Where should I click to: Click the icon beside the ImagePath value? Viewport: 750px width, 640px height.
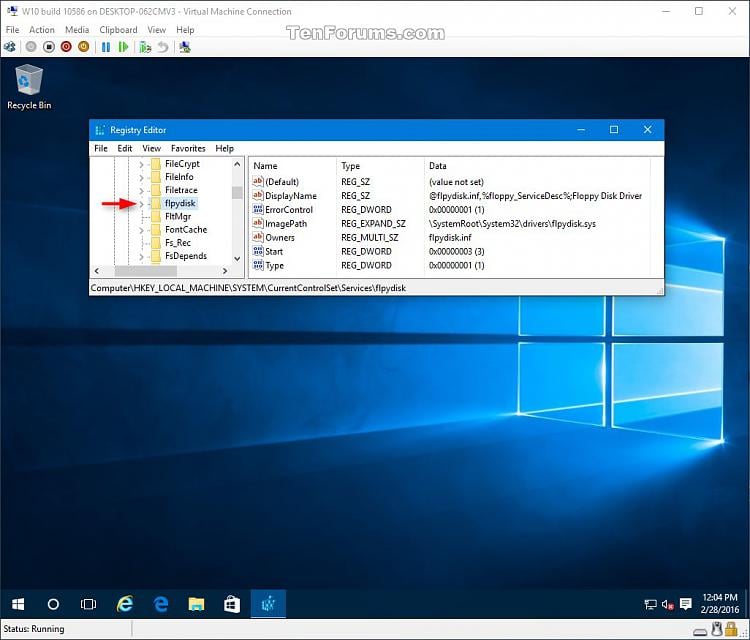[258, 223]
